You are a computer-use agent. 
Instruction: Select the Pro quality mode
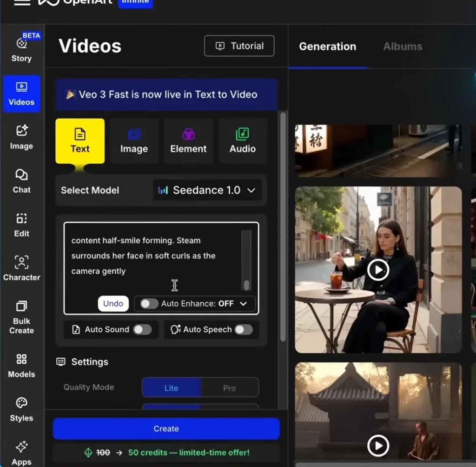click(x=229, y=388)
